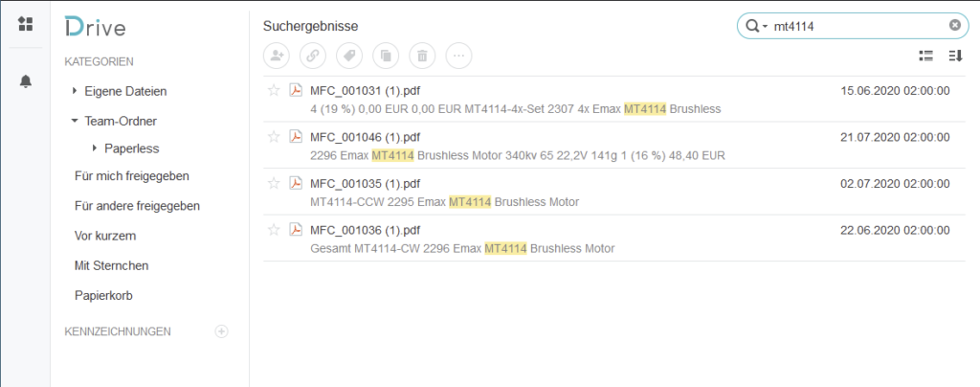980x387 pixels.
Task: Click the label tag toolbar icon
Action: [x=349, y=57]
